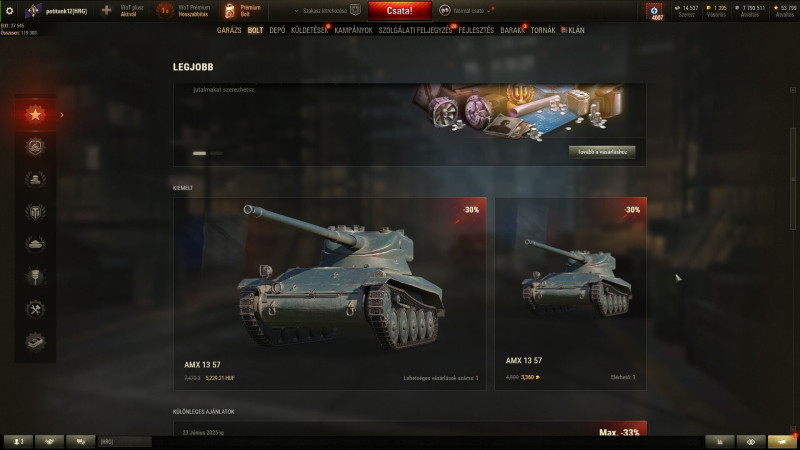This screenshot has width=800, height=450.
Task: Toggle the eye visibility button in the bottom bar
Action: point(751,442)
